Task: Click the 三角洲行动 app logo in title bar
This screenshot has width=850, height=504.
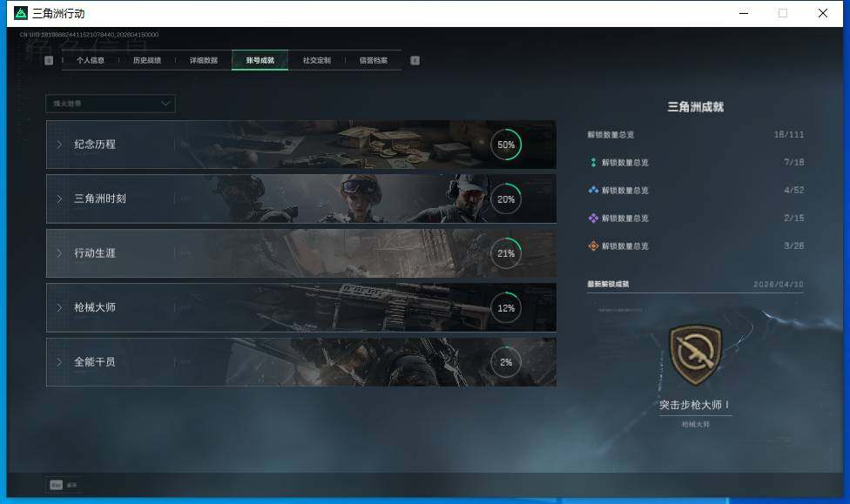Action: (21, 13)
